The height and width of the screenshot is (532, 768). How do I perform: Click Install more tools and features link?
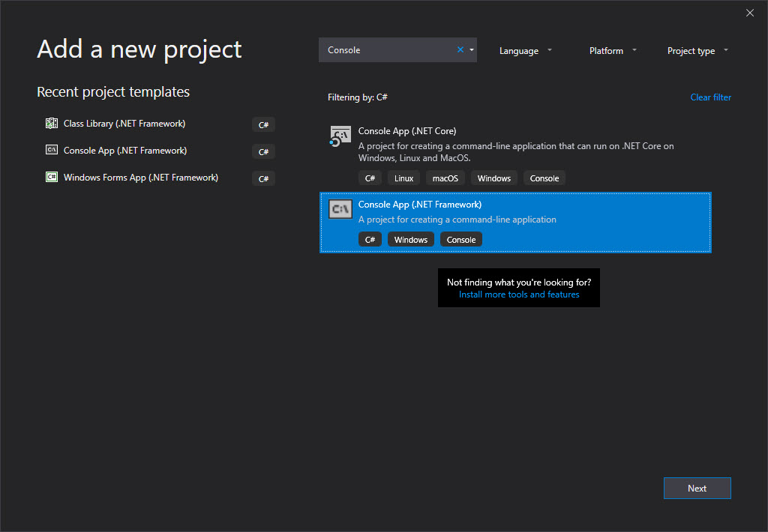pos(519,294)
